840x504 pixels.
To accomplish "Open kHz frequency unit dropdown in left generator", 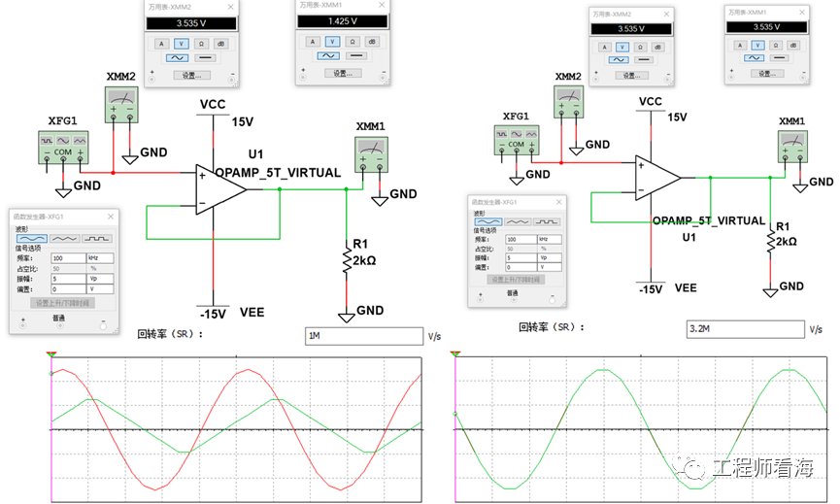I will click(x=101, y=258).
